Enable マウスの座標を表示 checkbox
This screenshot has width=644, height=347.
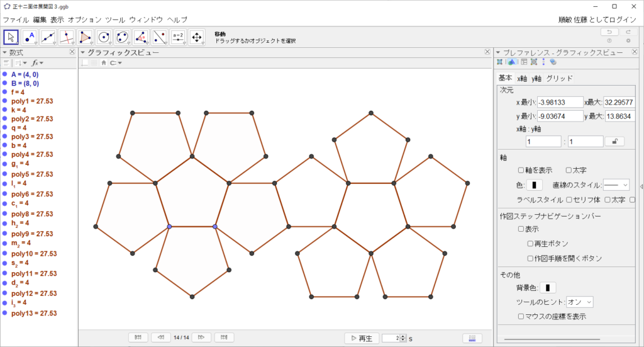[x=521, y=317]
